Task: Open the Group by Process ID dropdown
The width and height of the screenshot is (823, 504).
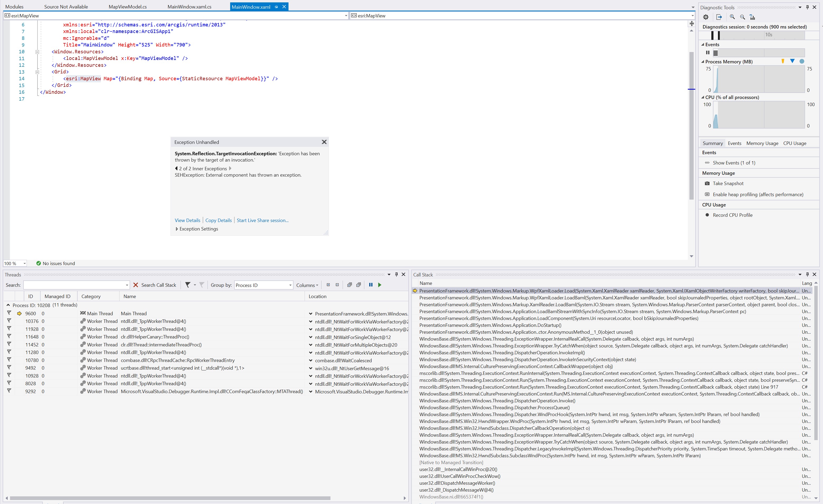Action: point(263,285)
